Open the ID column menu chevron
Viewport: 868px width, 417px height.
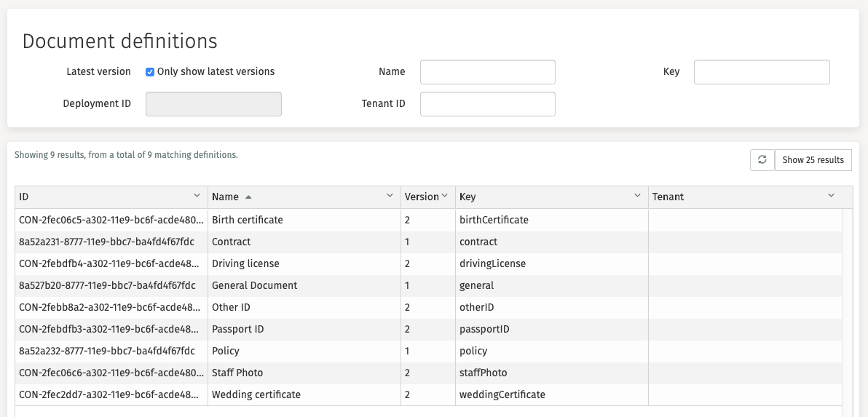pos(197,196)
